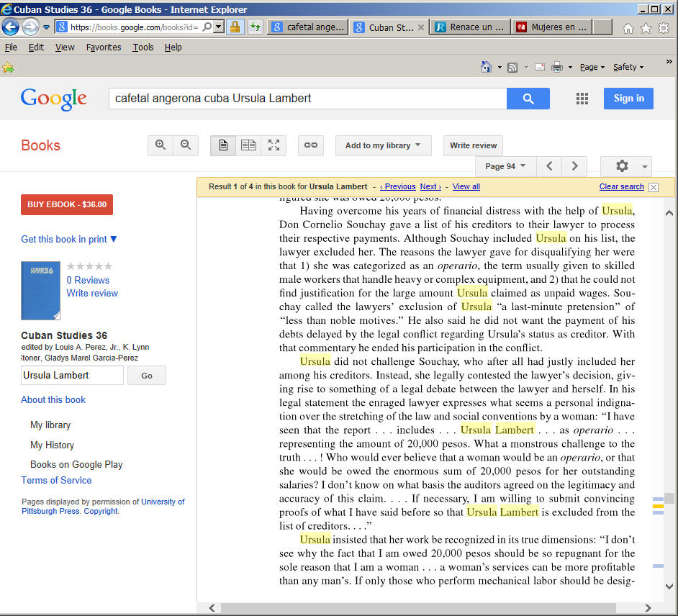678x616 pixels.
Task: Open Favorites star in title row
Action: [646, 29]
